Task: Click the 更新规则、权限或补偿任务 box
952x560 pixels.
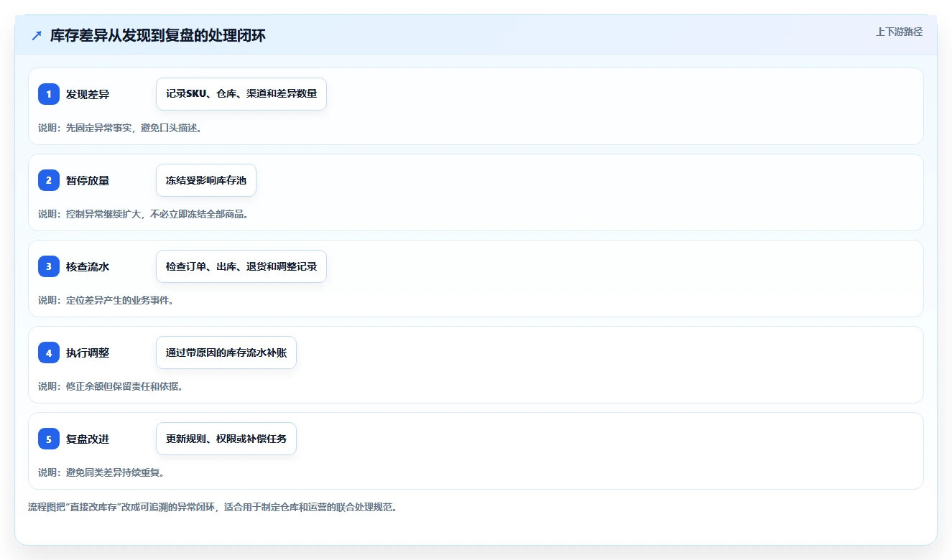Action: [x=226, y=439]
